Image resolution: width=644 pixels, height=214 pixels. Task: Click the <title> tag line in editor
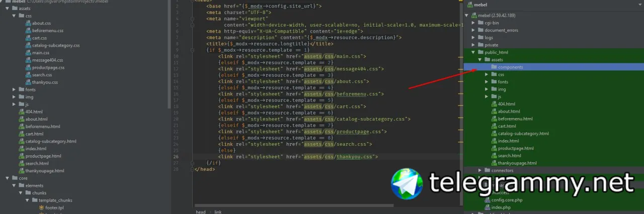(x=270, y=44)
